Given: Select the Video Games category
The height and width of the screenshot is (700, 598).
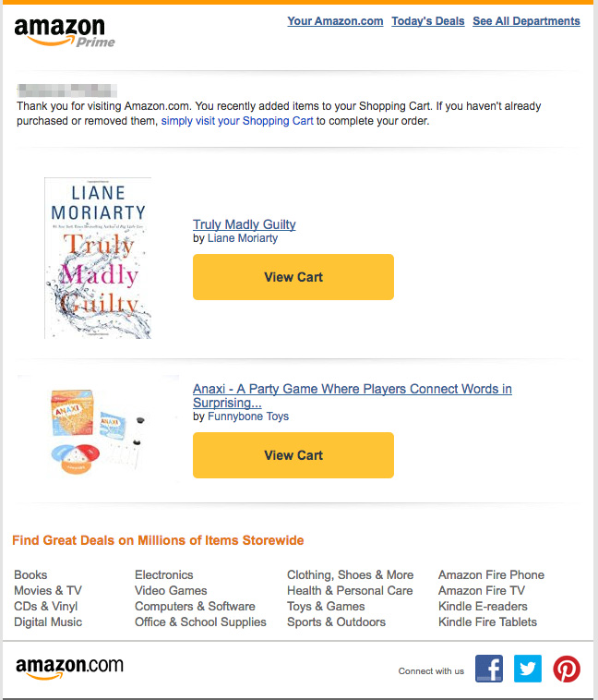Looking at the screenshot, I should (171, 590).
